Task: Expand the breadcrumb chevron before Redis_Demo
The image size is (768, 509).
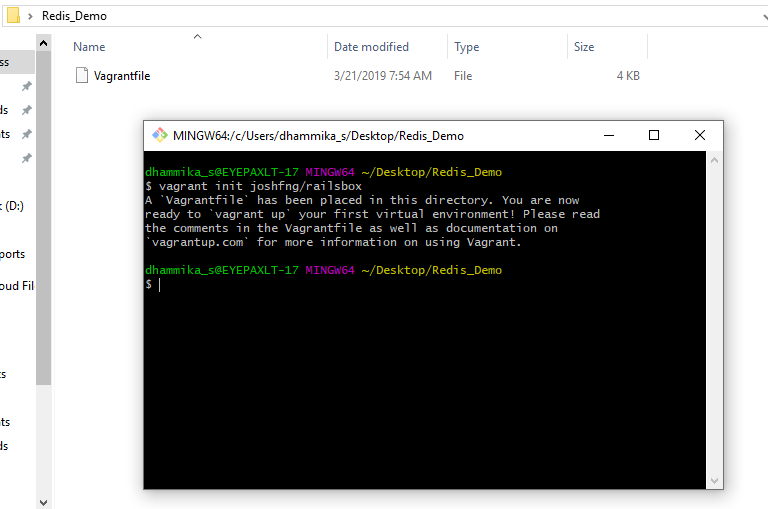Action: pyautogui.click(x=30, y=16)
